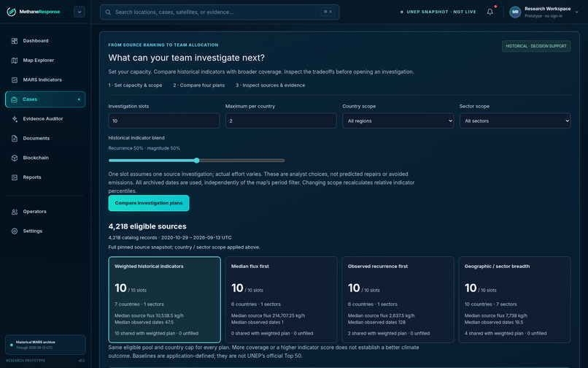Open Documents section

click(x=45, y=138)
